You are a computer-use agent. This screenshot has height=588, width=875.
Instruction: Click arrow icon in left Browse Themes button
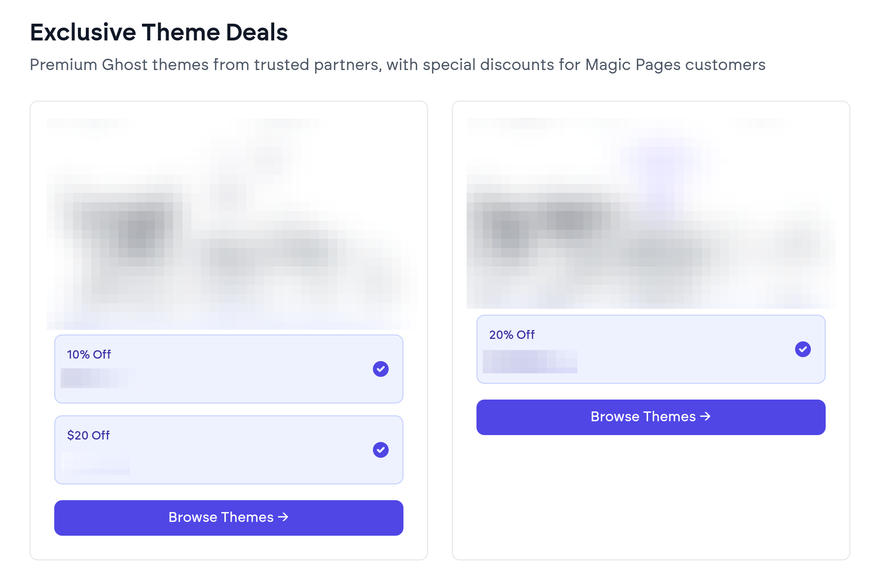pyautogui.click(x=283, y=517)
